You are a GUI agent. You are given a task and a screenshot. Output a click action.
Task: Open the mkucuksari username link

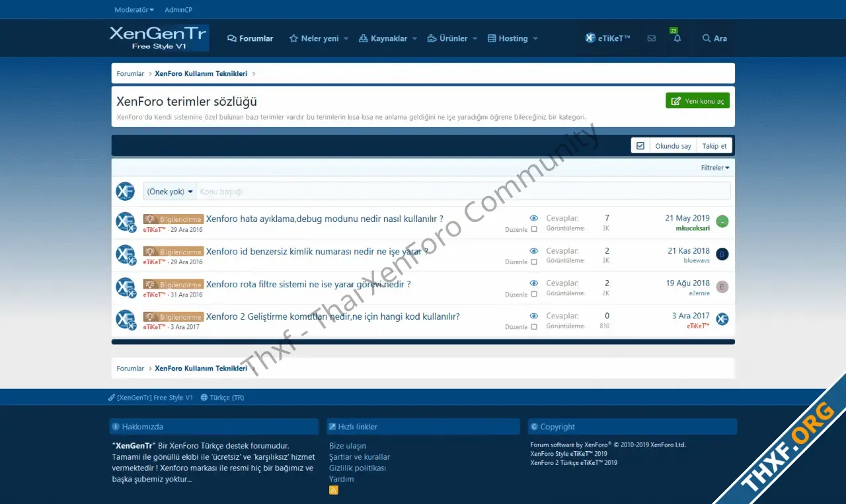(693, 229)
